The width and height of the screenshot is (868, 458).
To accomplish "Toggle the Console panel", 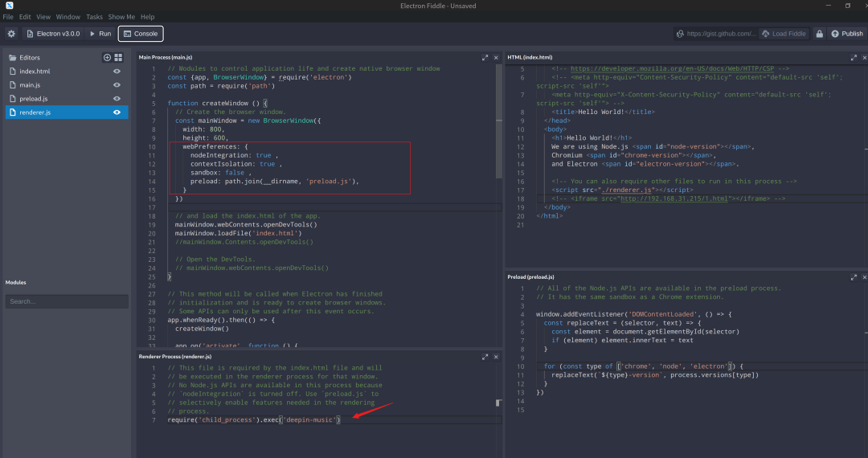I will [141, 34].
